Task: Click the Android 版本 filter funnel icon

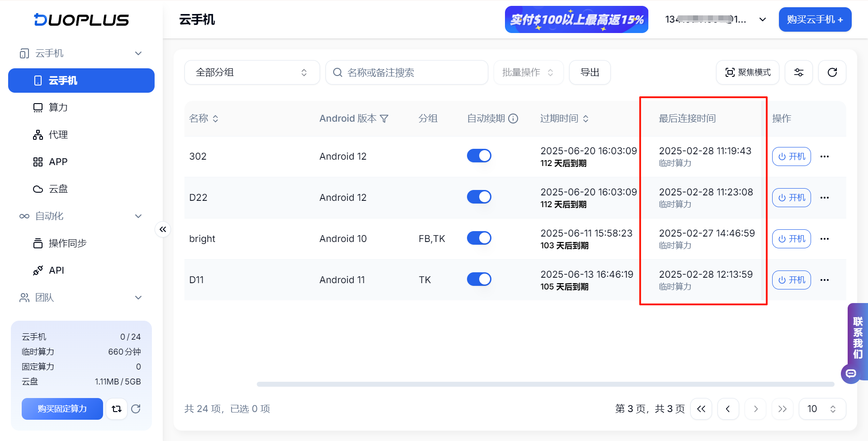Action: pos(384,119)
